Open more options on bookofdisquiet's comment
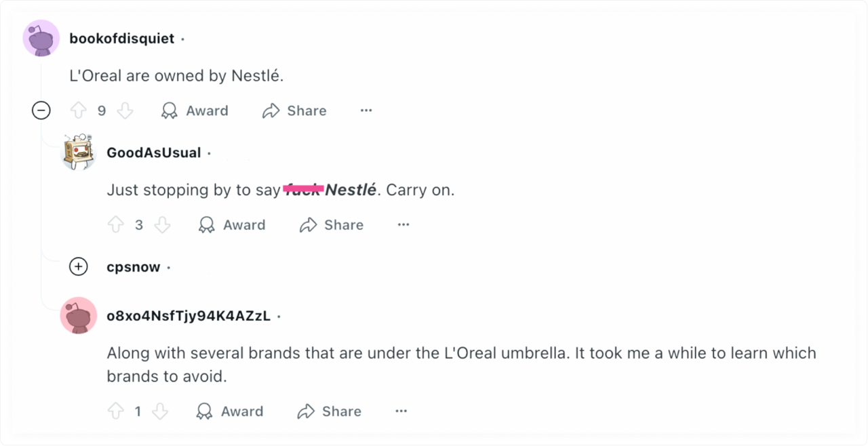The image size is (868, 446). click(x=366, y=110)
